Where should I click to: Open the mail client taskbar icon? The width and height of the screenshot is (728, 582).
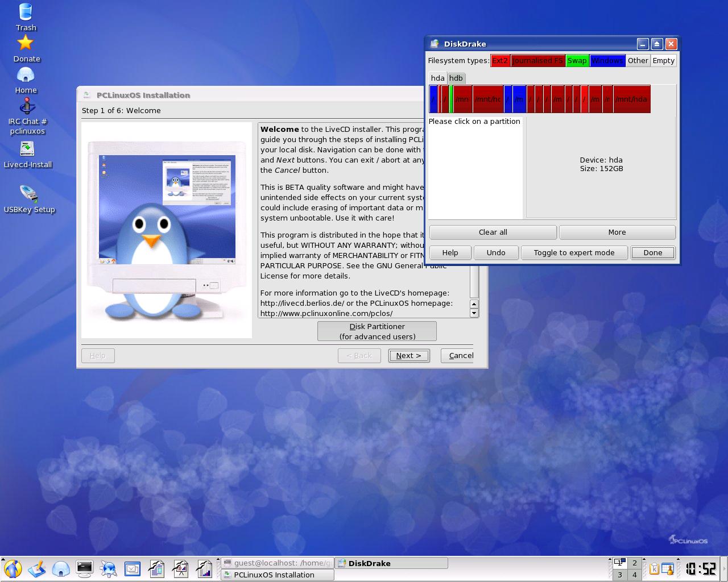click(133, 568)
